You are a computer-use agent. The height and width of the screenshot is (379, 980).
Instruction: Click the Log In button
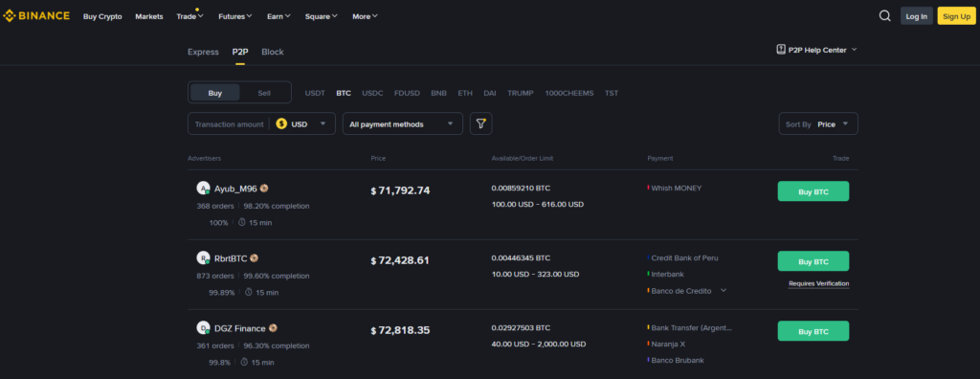(x=916, y=16)
